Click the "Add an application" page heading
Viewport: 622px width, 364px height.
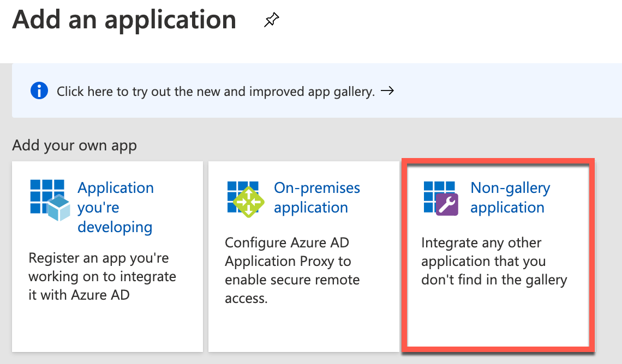tap(124, 20)
